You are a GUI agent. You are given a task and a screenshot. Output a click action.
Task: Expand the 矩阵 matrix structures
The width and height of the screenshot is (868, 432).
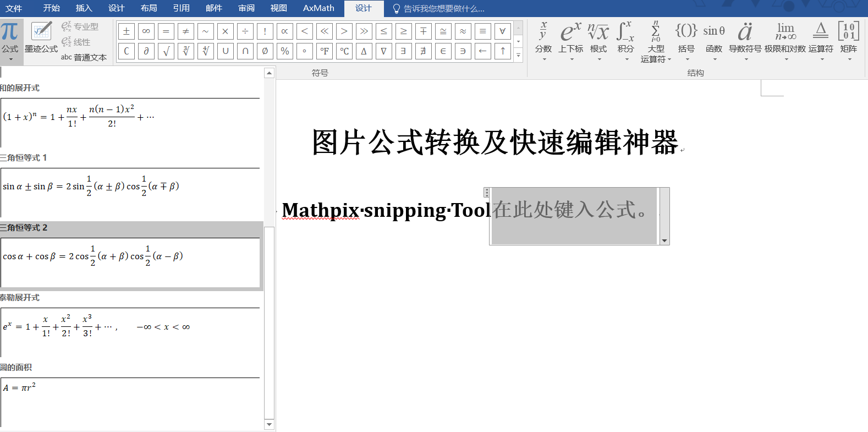(849, 42)
